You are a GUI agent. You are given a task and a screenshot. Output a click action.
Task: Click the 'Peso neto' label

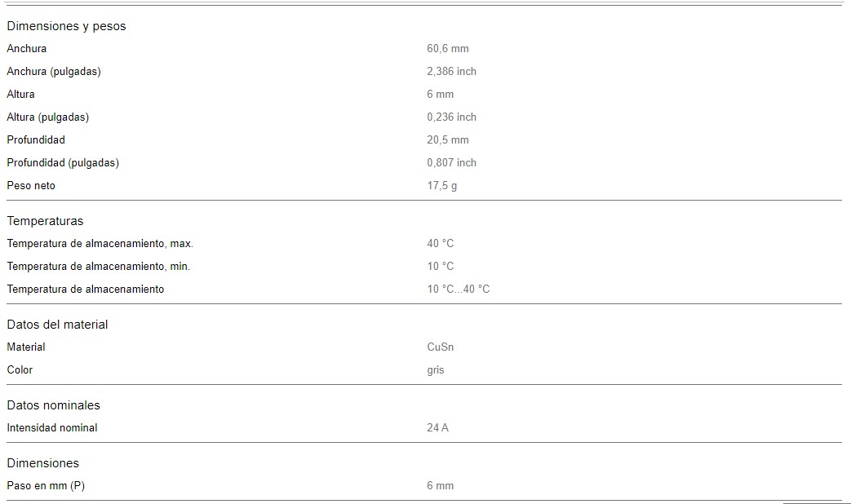coord(31,186)
